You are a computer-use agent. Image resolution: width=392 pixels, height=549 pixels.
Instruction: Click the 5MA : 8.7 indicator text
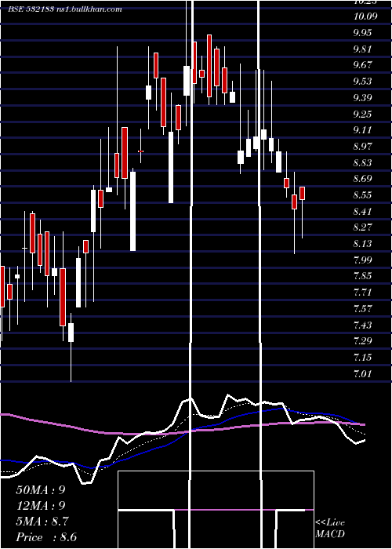42,522
